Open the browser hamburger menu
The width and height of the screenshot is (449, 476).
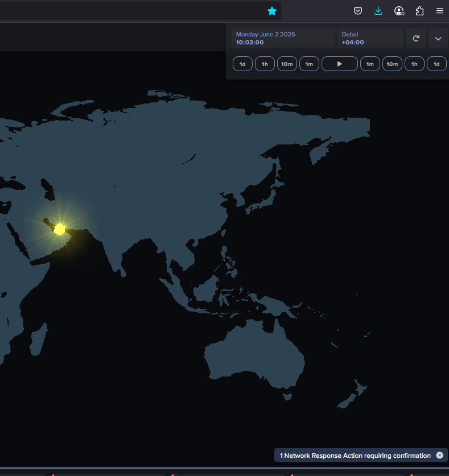click(x=439, y=11)
